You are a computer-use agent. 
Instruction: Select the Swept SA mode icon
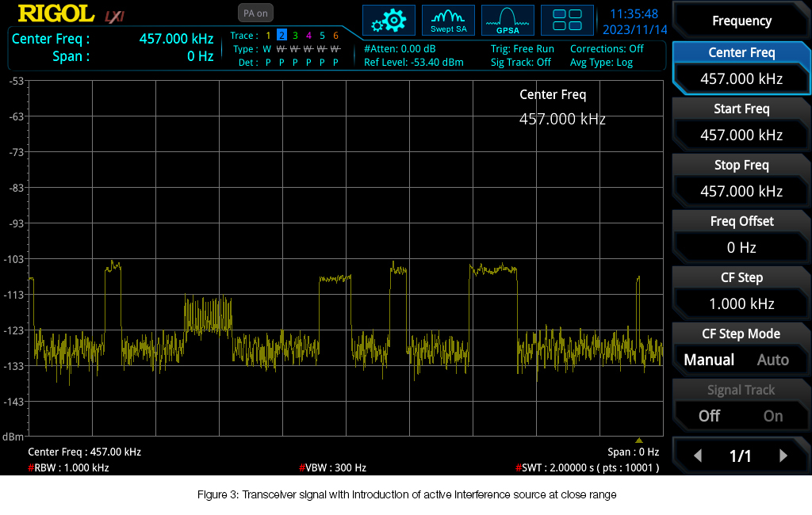[x=449, y=20]
